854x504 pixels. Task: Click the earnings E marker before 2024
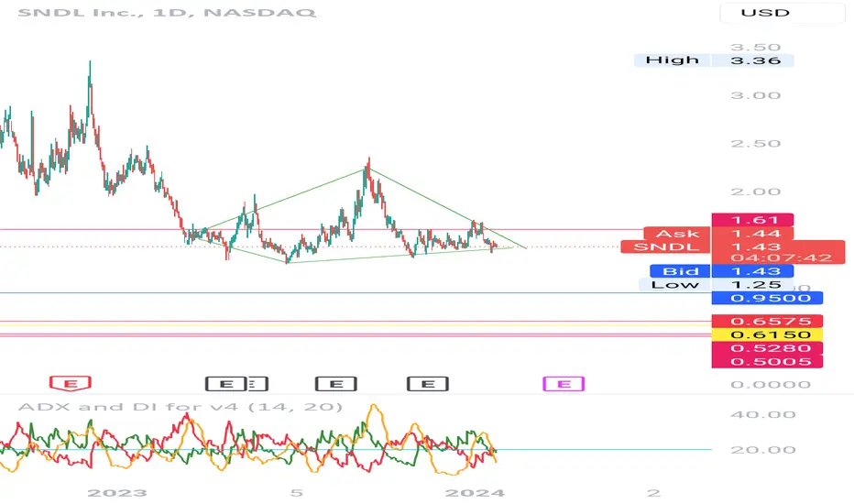coord(428,384)
